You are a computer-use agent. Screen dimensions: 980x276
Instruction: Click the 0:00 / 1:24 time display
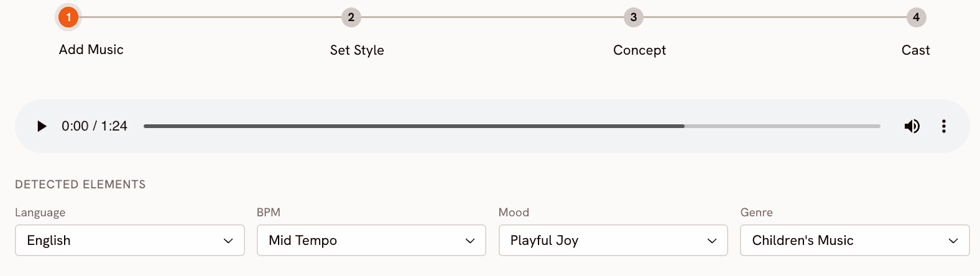click(95, 126)
